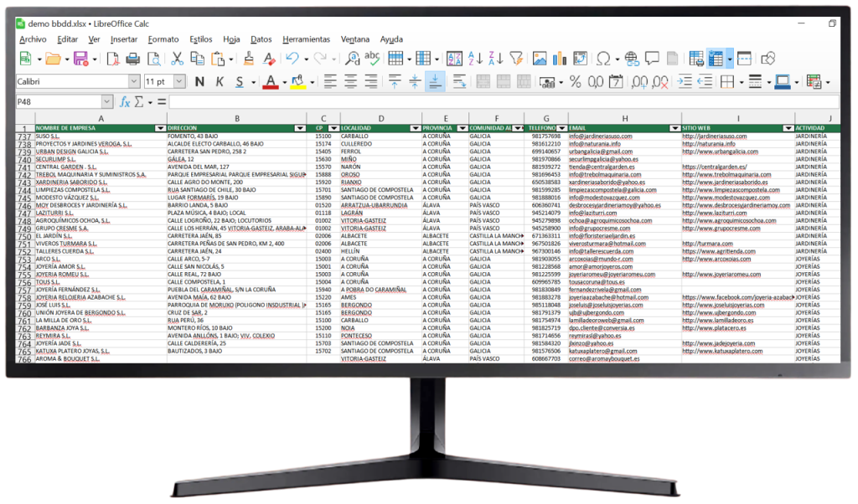
Task: Open the PROVINCIA column filter dropdown
Action: point(461,128)
